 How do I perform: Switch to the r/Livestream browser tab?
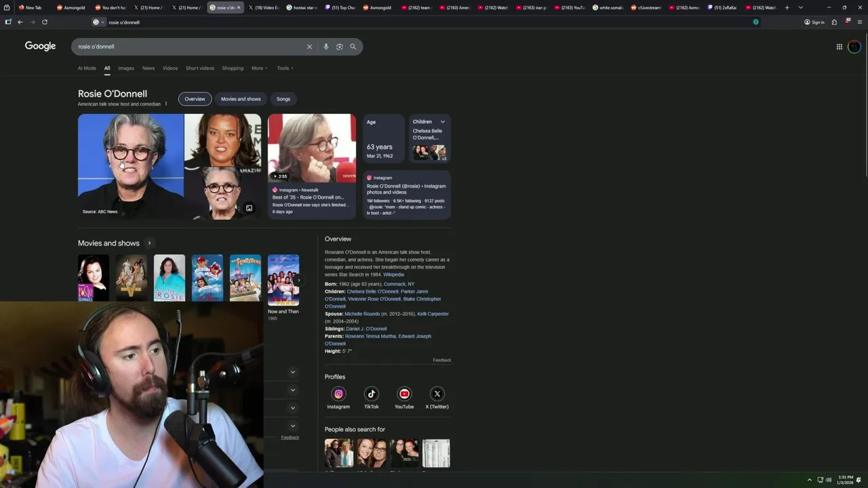(646, 7)
